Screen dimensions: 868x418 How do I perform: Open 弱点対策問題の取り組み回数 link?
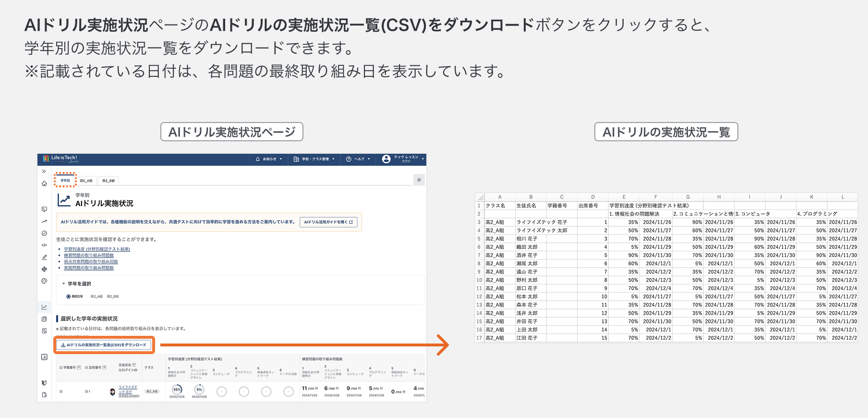tap(91, 261)
